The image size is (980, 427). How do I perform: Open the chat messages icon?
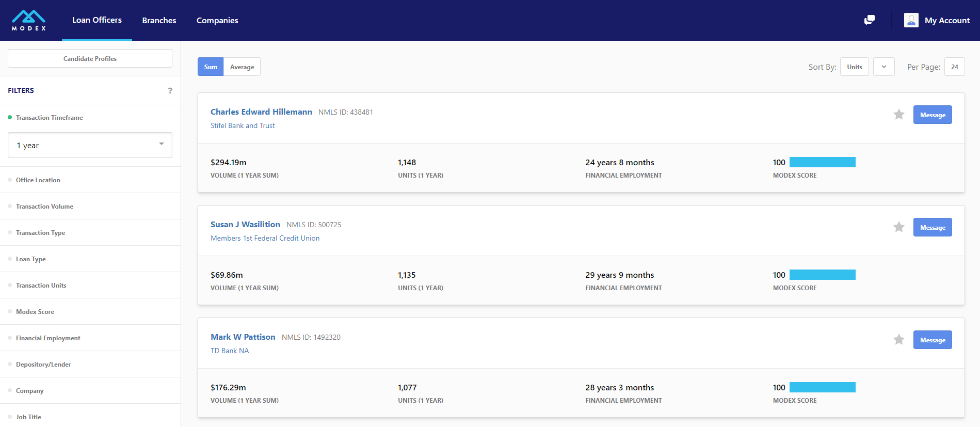(x=870, y=20)
